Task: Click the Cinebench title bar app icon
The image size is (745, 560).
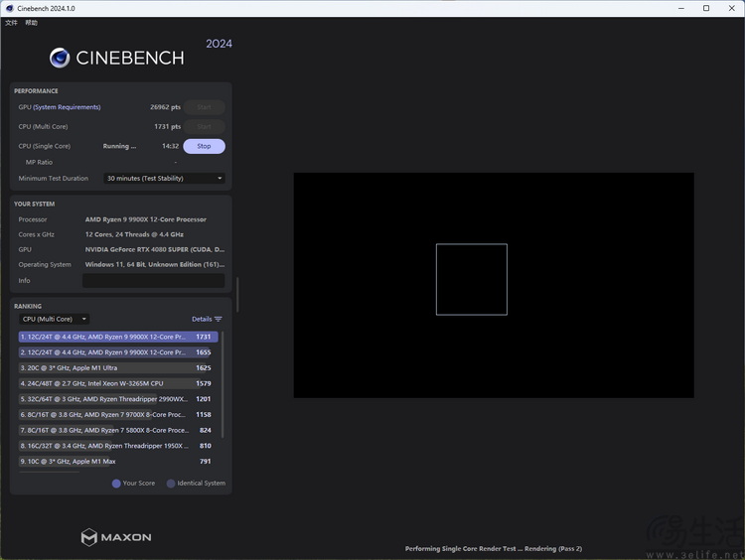Action: pos(10,8)
